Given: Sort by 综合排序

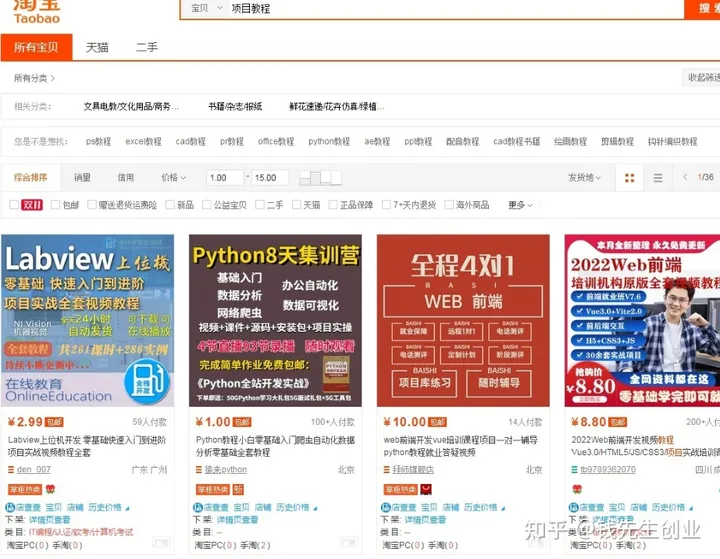Looking at the screenshot, I should pyautogui.click(x=30, y=177).
